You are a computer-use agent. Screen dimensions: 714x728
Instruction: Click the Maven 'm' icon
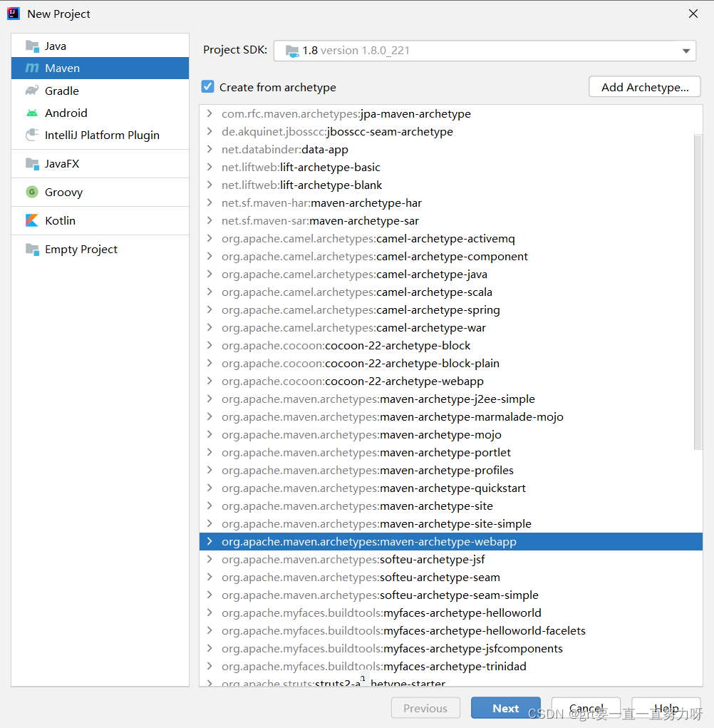pos(32,68)
